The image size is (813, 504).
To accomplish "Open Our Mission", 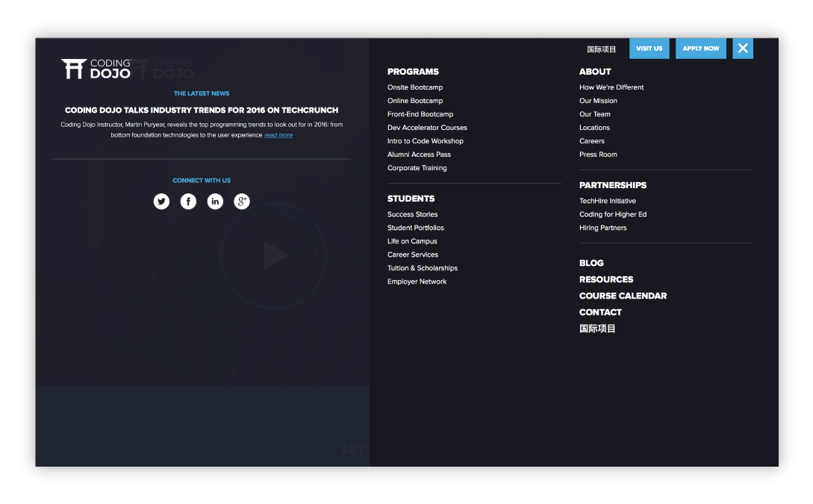I will click(598, 101).
